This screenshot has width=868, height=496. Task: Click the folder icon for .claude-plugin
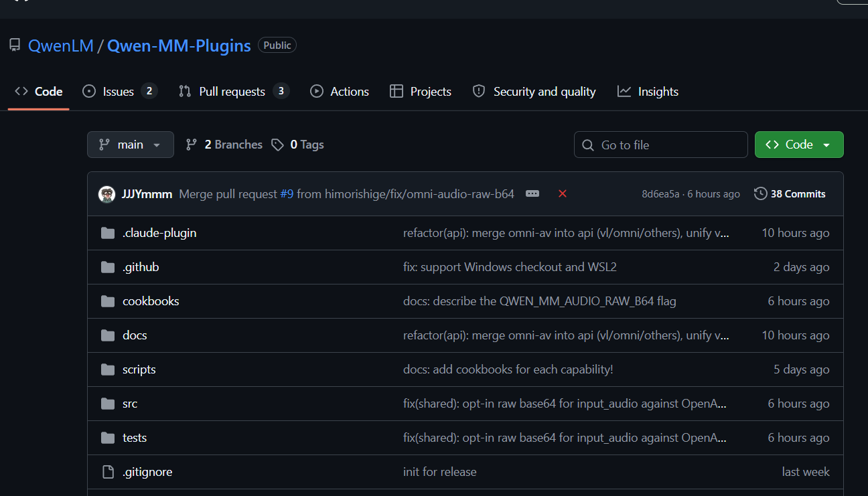[108, 233]
